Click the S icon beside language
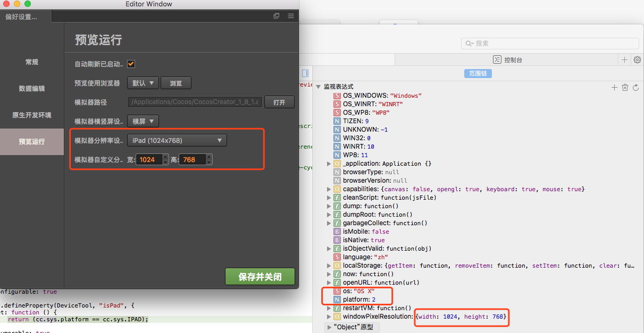 pyautogui.click(x=337, y=257)
